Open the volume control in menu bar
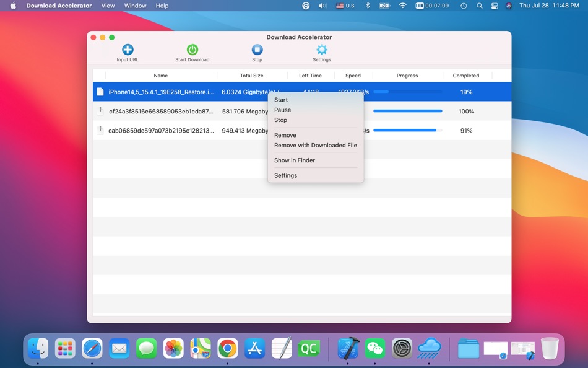Image resolution: width=588 pixels, height=368 pixels. [x=322, y=6]
